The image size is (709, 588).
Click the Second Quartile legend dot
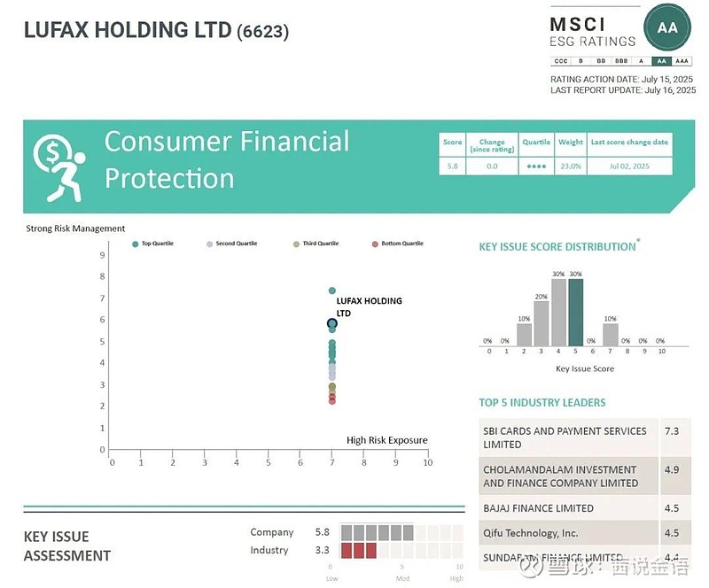click(x=209, y=244)
